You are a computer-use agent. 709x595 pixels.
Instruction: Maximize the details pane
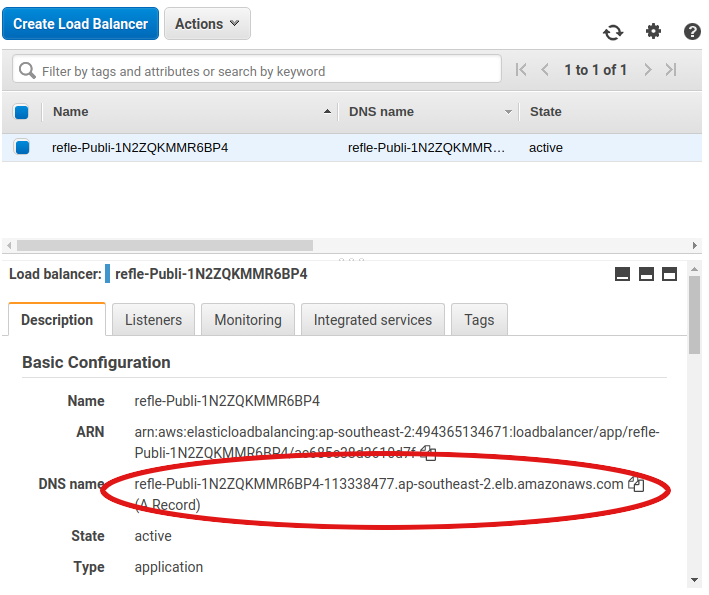pos(669,274)
